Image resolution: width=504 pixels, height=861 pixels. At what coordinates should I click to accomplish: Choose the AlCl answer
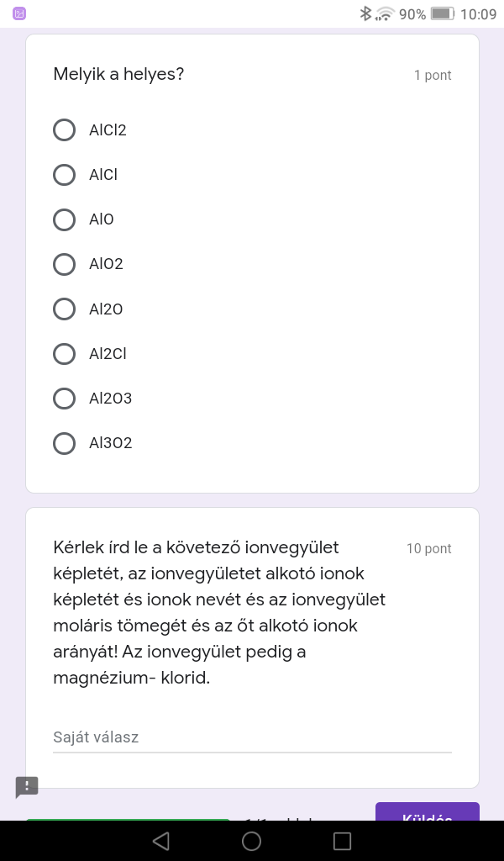(x=65, y=175)
